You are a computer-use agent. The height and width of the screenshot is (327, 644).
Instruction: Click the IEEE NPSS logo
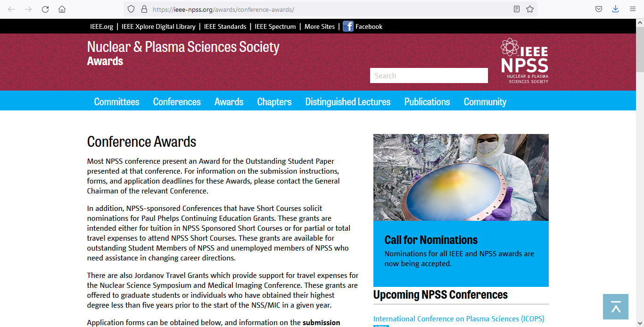tap(524, 61)
